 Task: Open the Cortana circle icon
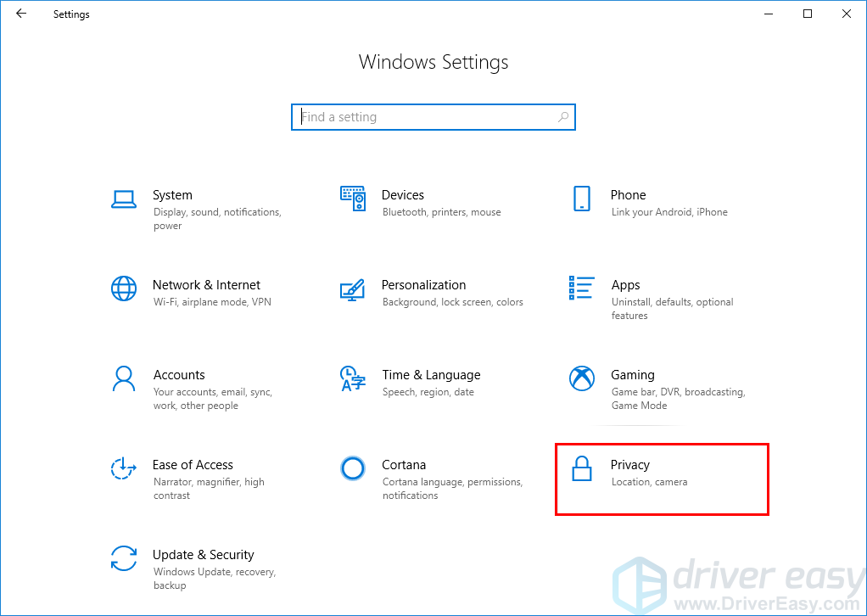352,468
